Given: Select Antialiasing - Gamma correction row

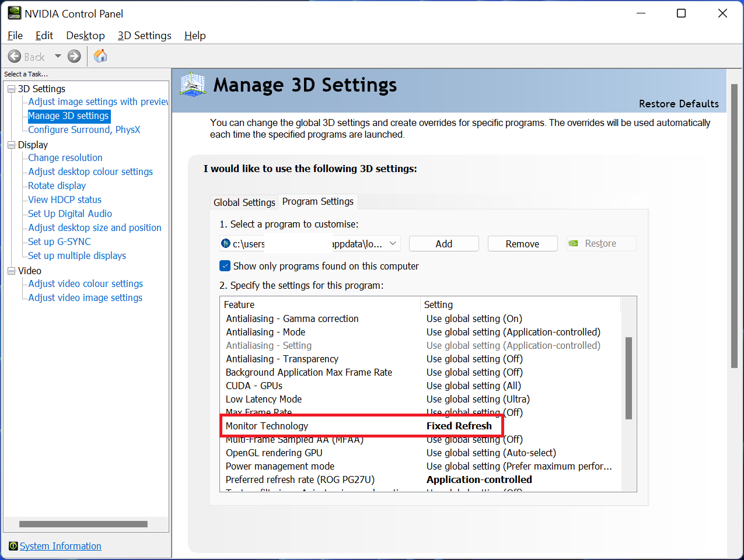Looking at the screenshot, I should tap(420, 318).
